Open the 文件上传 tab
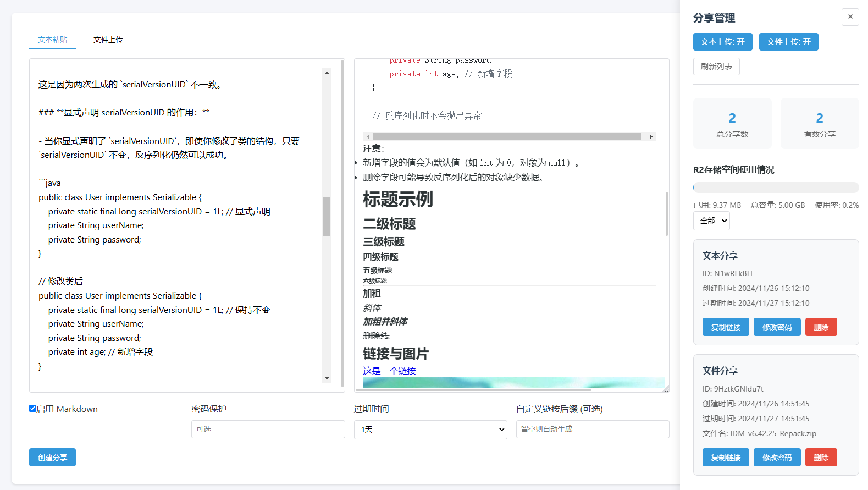 tap(108, 40)
